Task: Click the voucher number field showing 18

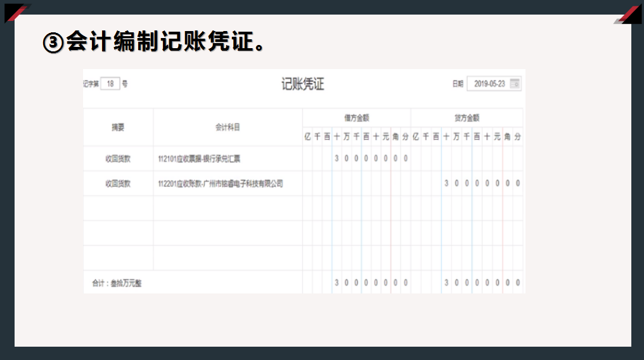Action: click(x=110, y=84)
